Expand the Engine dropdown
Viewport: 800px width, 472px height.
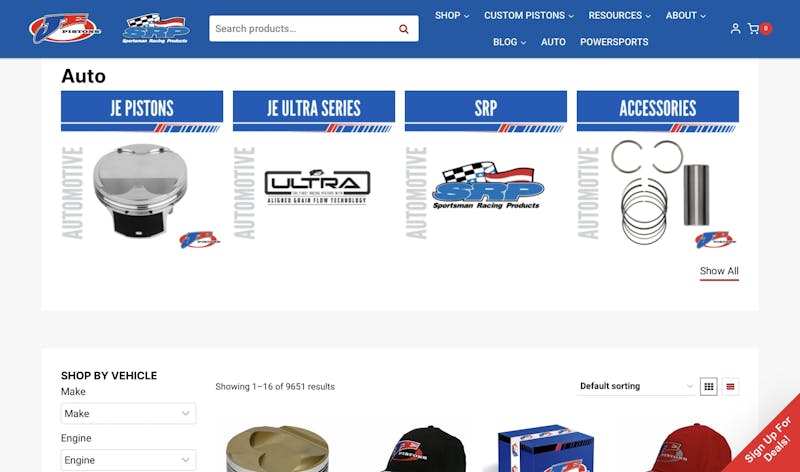129,460
